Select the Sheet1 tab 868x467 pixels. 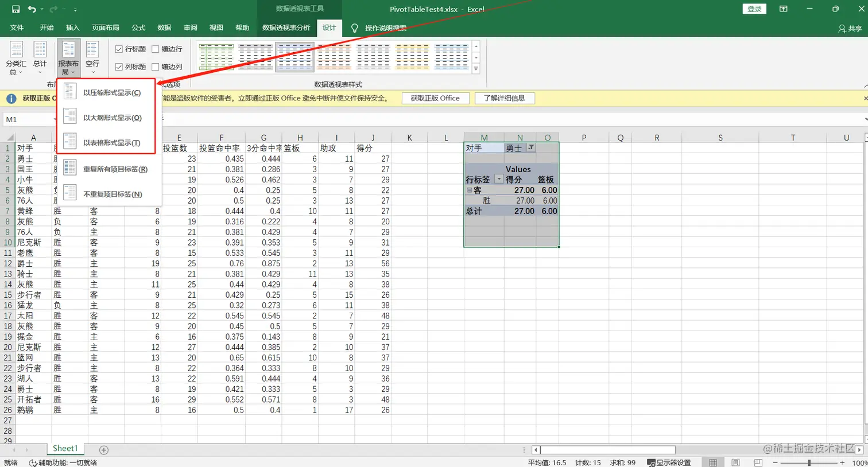point(65,449)
